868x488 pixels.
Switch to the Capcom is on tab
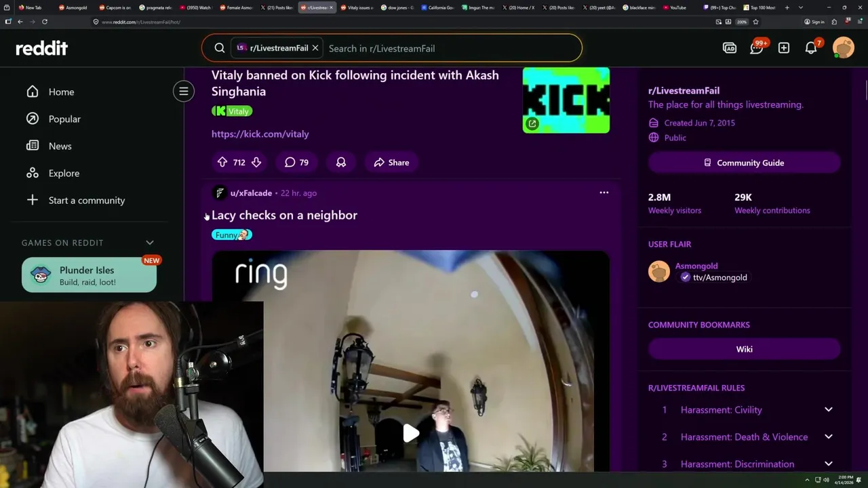(x=114, y=7)
